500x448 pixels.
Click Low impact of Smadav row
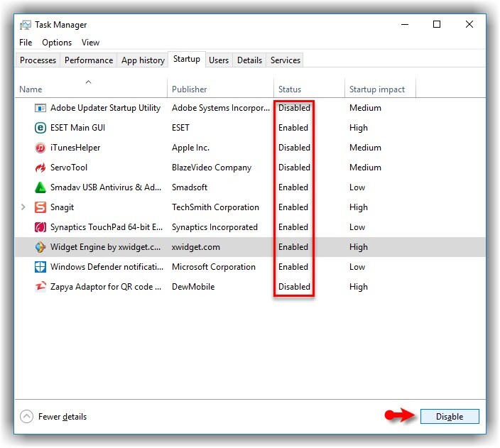point(357,187)
